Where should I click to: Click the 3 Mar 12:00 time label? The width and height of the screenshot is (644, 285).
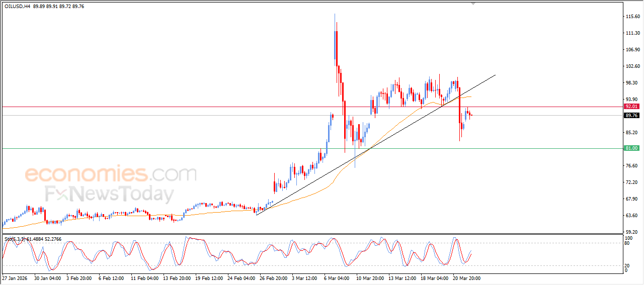[305, 277]
